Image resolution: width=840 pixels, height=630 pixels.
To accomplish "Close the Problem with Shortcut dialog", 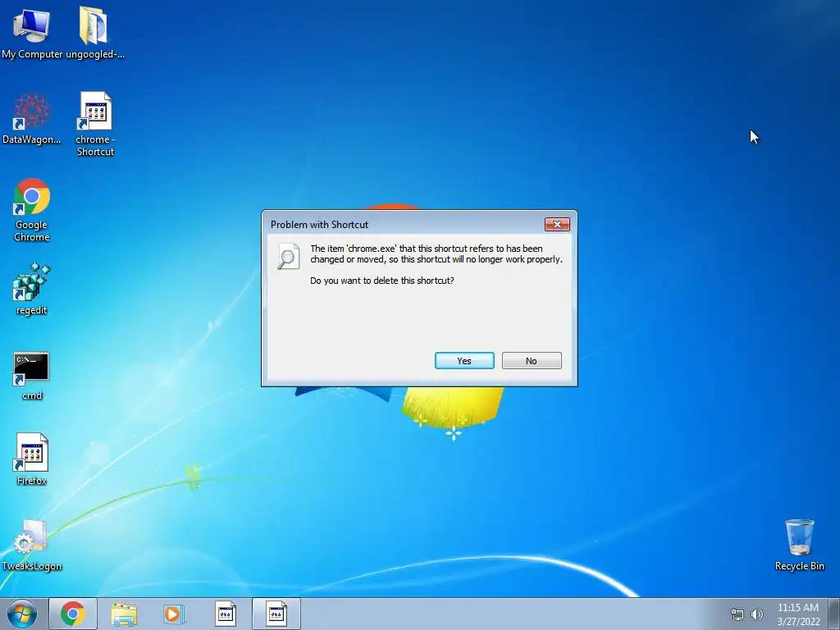I will [x=557, y=225].
